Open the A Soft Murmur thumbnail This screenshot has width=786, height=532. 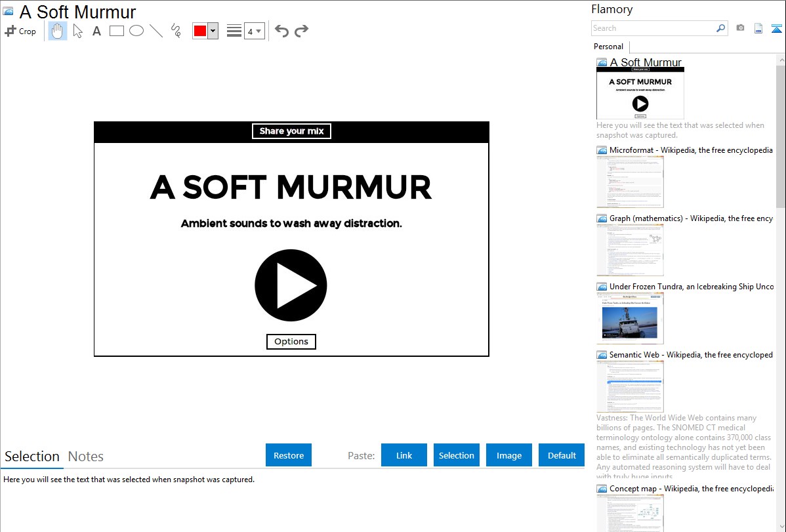[x=640, y=93]
